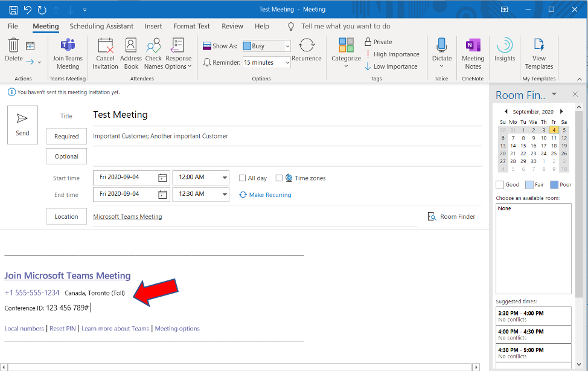Viewport: 588px width, 371px height.
Task: Open the Join Microsoft Teams Meeting link
Action: pos(68,276)
